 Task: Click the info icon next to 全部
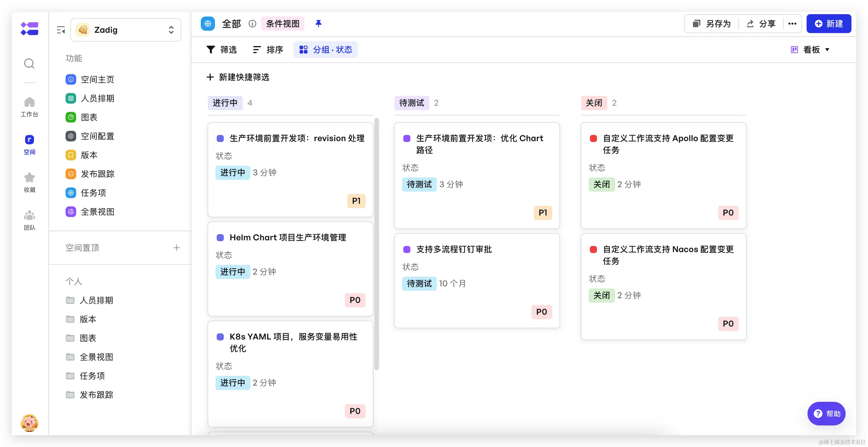point(252,24)
